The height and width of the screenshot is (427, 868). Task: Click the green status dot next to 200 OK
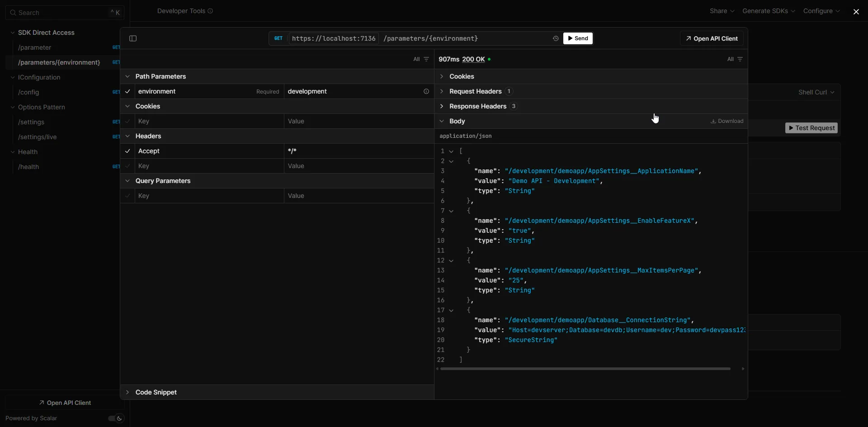tap(489, 59)
